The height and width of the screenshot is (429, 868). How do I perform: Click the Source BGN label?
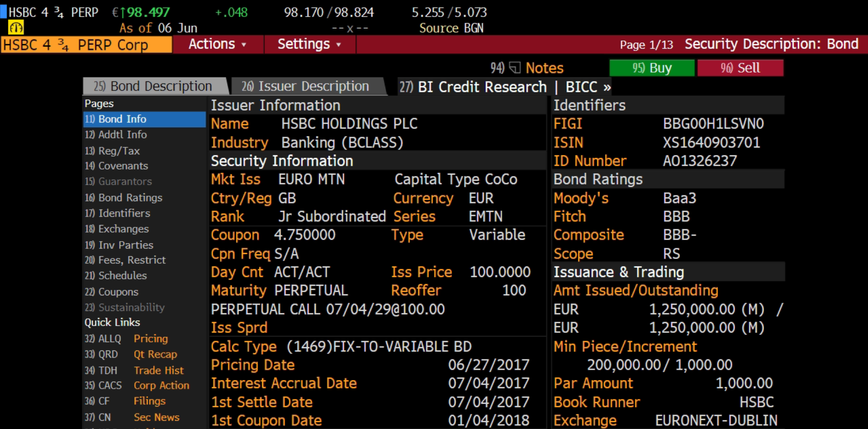451,28
